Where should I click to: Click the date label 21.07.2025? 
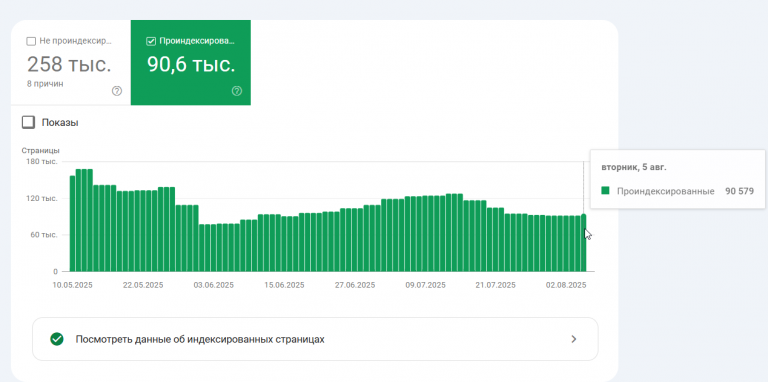495,285
